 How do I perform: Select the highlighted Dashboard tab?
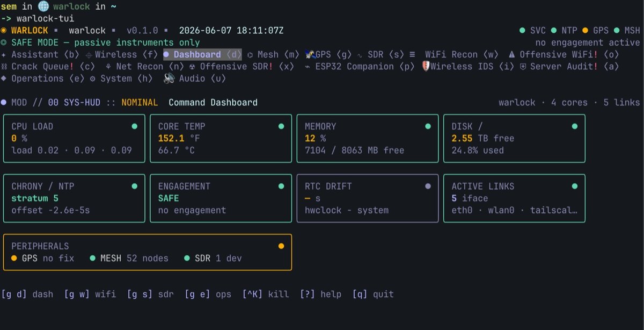coord(203,54)
